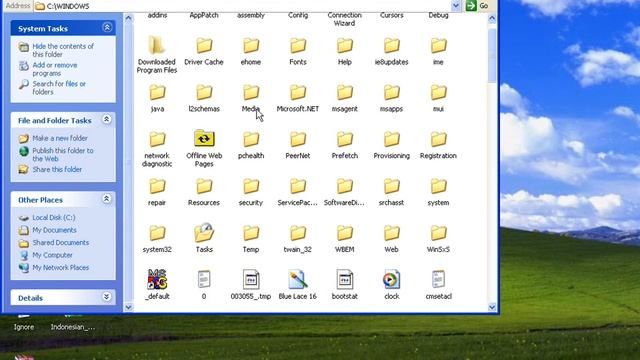The image size is (640, 360).
Task: Open the Driver Cache folder
Action: point(204,51)
